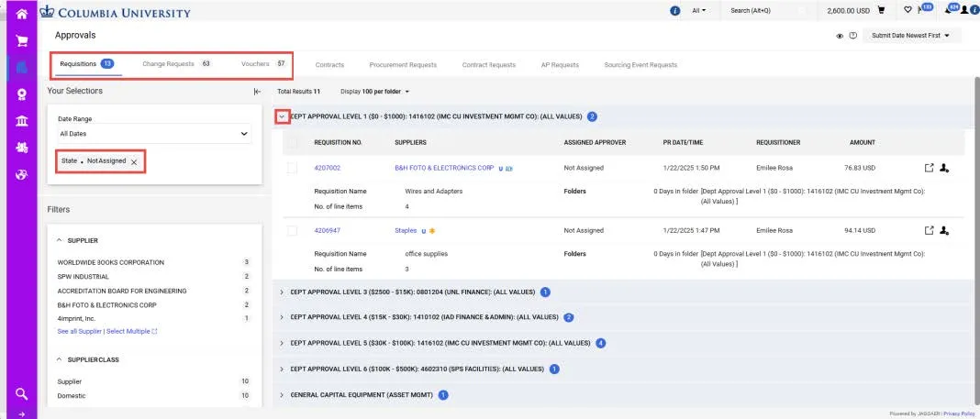The height and width of the screenshot is (419, 980).
Task: Tick the select-all checkbox in table header
Action: [x=292, y=142]
